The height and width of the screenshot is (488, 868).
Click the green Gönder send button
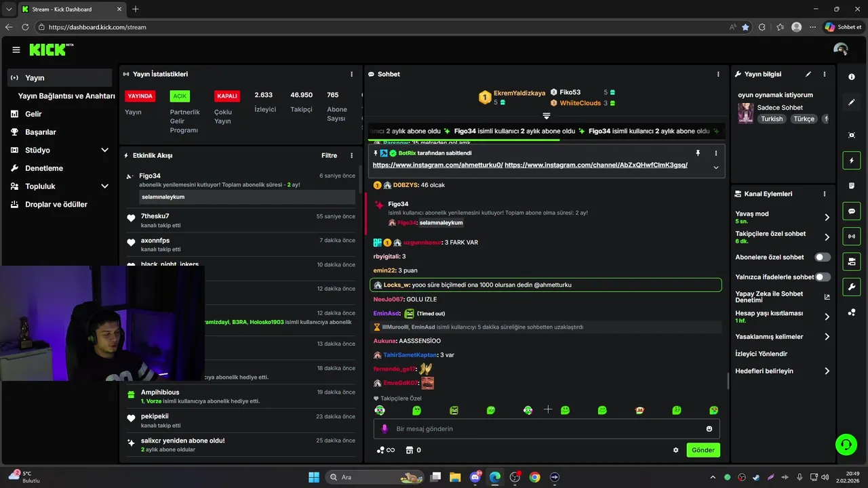(x=703, y=450)
